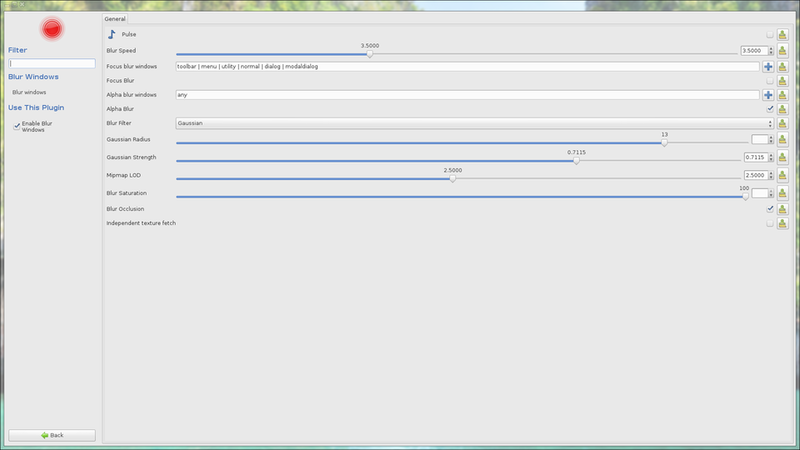Image resolution: width=800 pixels, height=450 pixels.
Task: Click plus icon beside Alpha blur windows
Action: 768,95
